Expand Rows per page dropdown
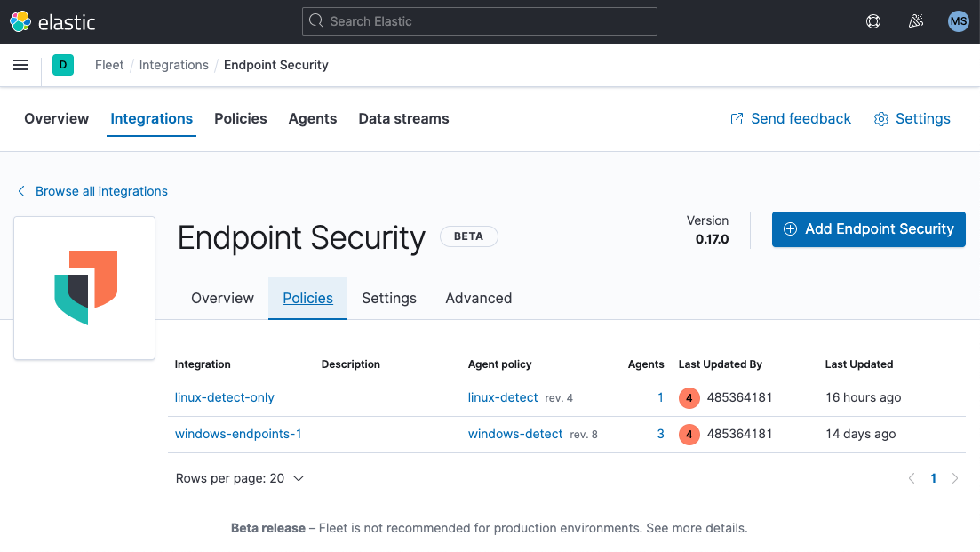The height and width of the screenshot is (552, 980). 240,478
